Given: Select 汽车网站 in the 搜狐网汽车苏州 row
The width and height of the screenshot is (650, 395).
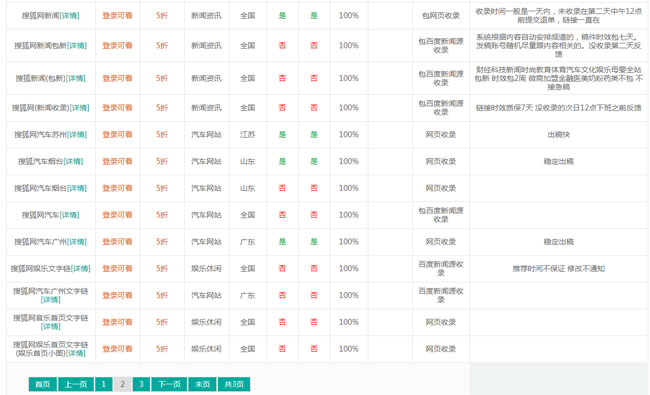Looking at the screenshot, I should (x=206, y=135).
